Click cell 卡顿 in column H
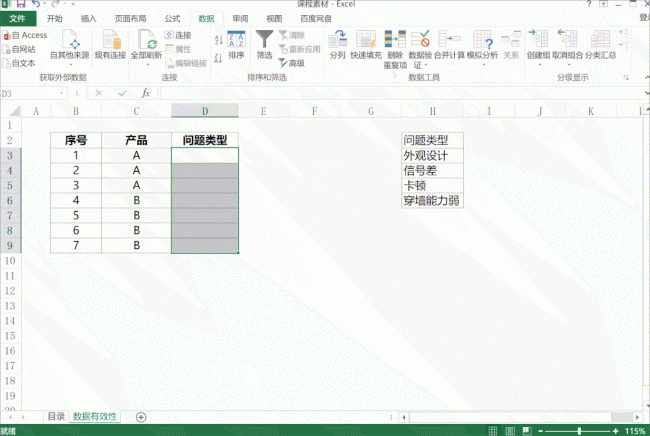The image size is (650, 436). pyautogui.click(x=432, y=186)
